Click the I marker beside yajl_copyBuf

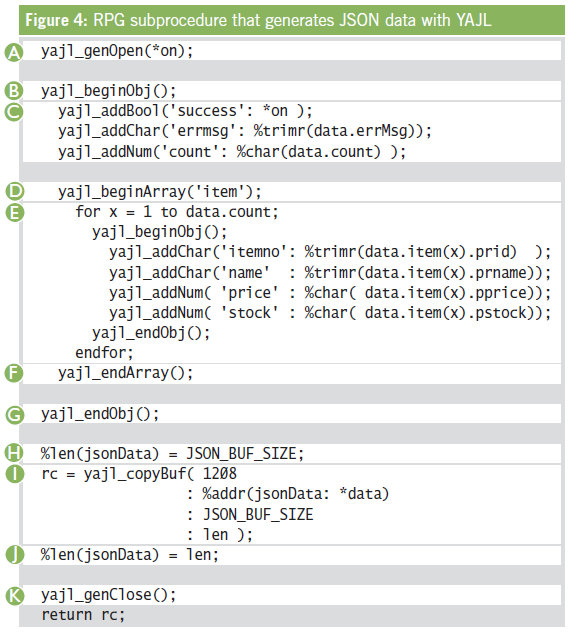point(15,474)
